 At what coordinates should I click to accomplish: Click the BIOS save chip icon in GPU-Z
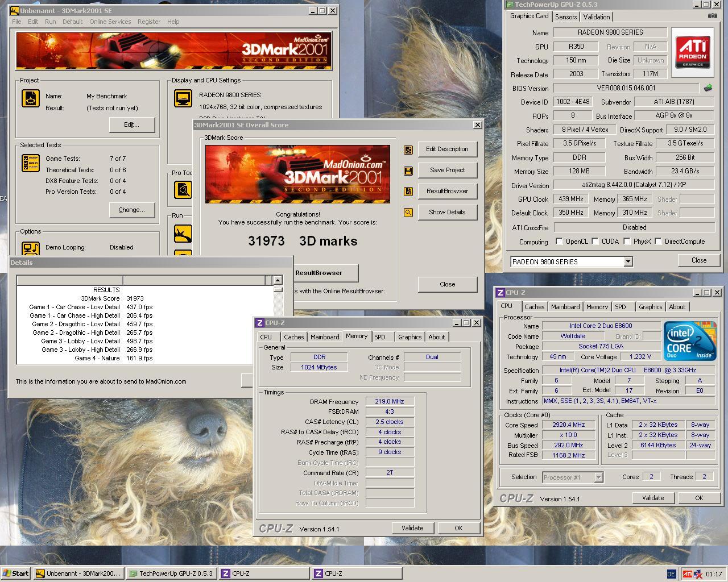708,88
